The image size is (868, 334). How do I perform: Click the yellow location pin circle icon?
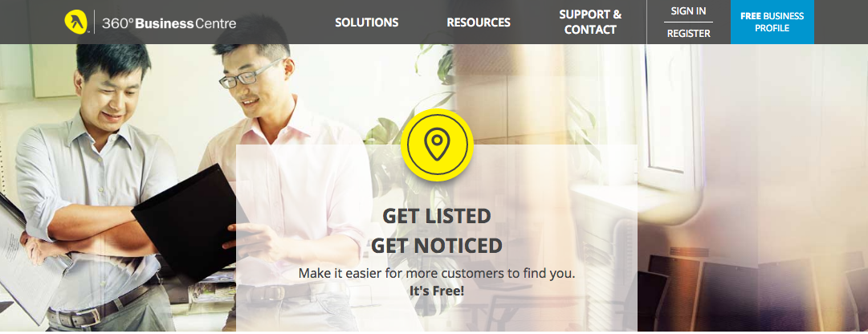(437, 145)
